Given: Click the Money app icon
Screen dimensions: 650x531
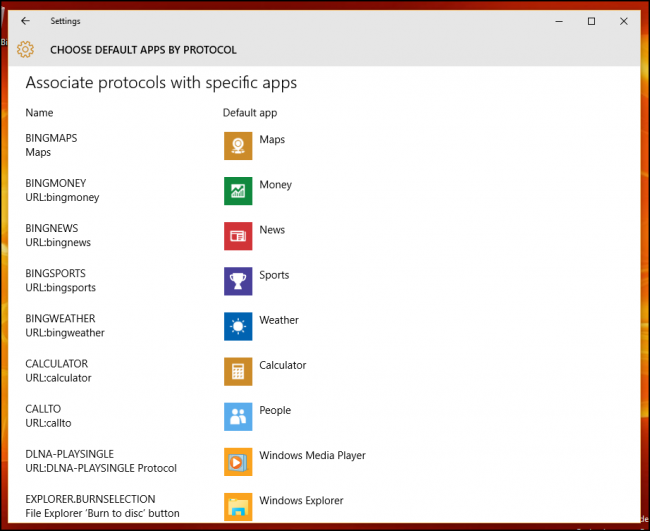Looking at the screenshot, I should click(238, 191).
